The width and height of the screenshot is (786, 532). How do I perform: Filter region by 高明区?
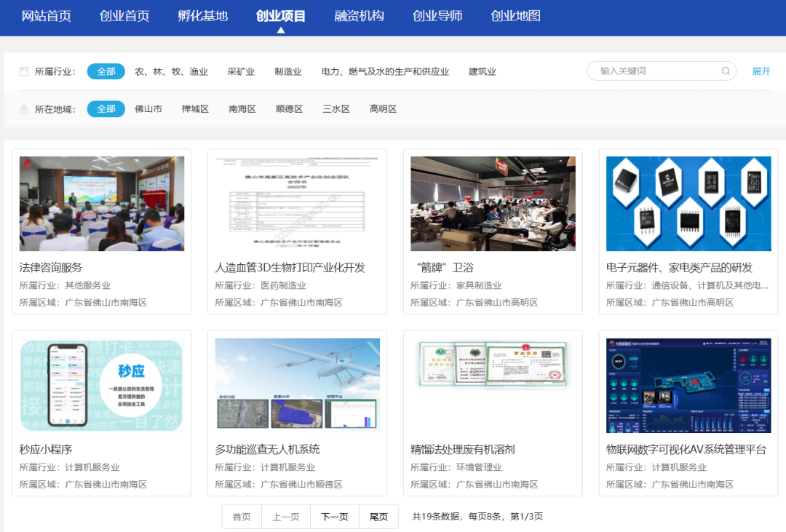tap(383, 109)
